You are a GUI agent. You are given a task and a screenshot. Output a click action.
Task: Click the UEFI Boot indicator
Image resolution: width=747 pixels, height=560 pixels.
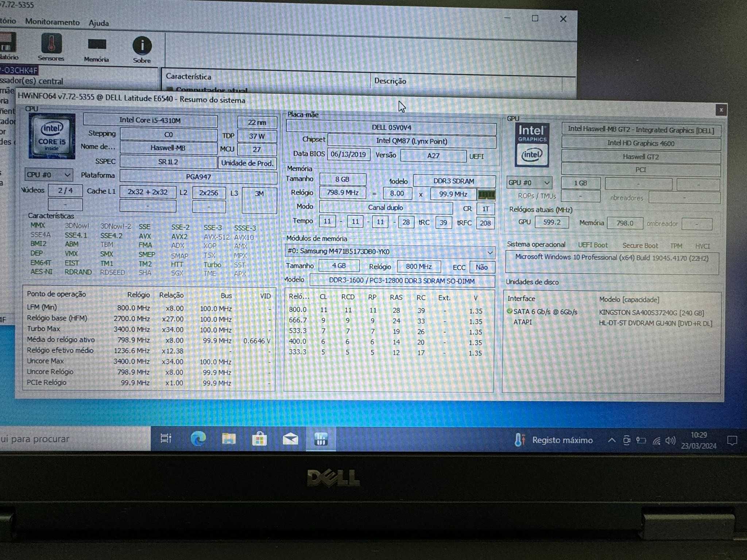pyautogui.click(x=593, y=245)
